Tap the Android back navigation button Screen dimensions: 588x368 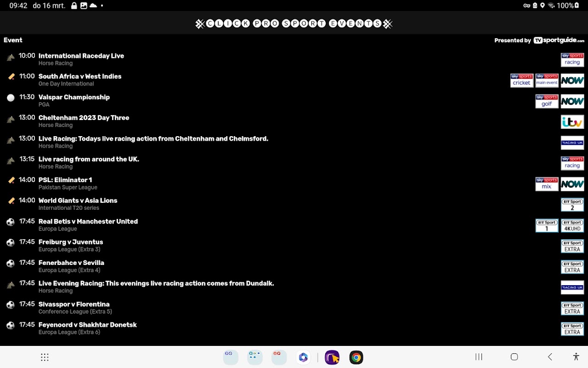pos(550,357)
